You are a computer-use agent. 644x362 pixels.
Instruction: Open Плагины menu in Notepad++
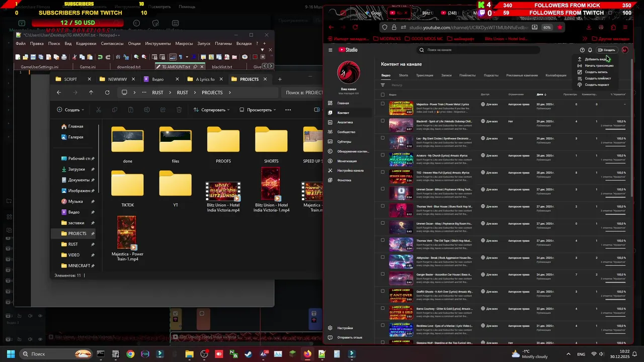click(x=223, y=44)
